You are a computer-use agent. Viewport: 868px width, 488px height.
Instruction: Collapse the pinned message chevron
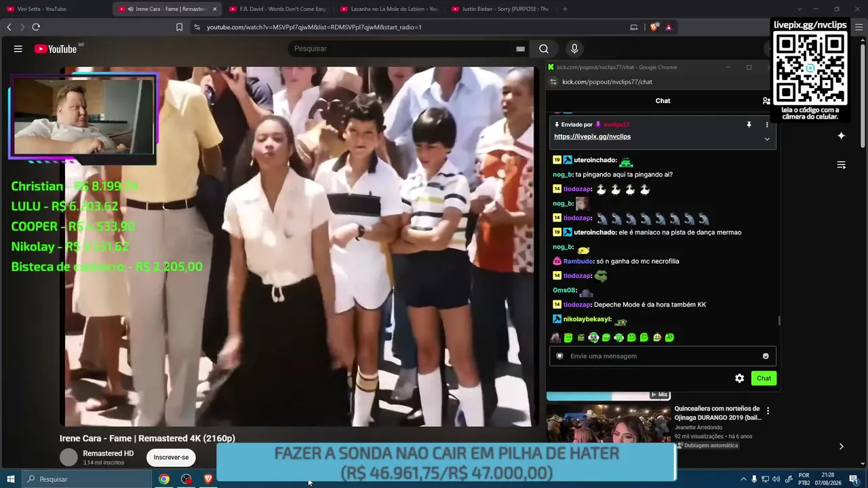pyautogui.click(x=767, y=139)
